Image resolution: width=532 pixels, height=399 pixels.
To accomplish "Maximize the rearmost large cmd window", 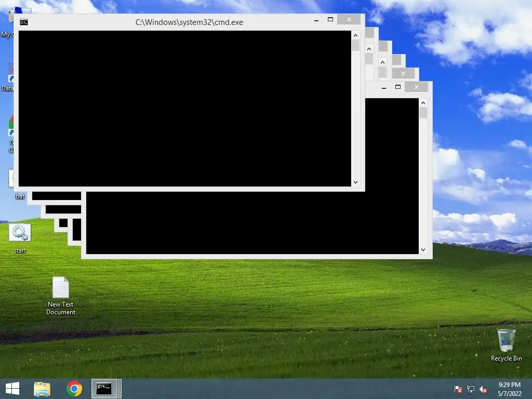I will [397, 87].
